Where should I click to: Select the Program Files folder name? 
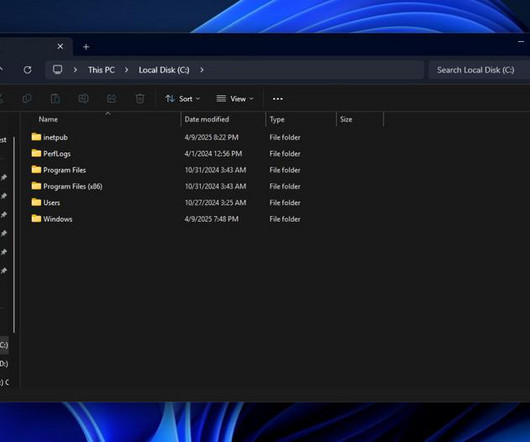(65, 170)
